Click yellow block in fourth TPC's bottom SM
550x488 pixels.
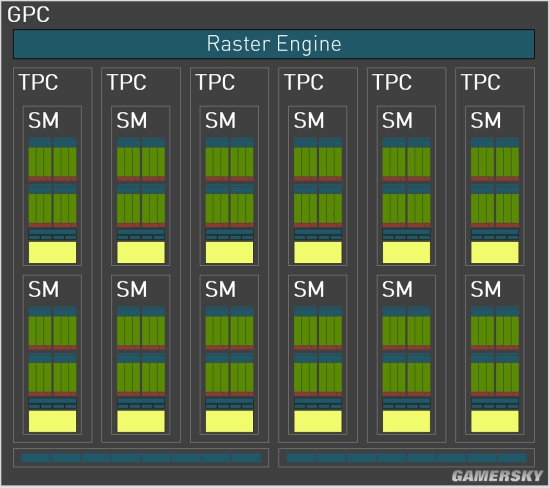click(318, 421)
